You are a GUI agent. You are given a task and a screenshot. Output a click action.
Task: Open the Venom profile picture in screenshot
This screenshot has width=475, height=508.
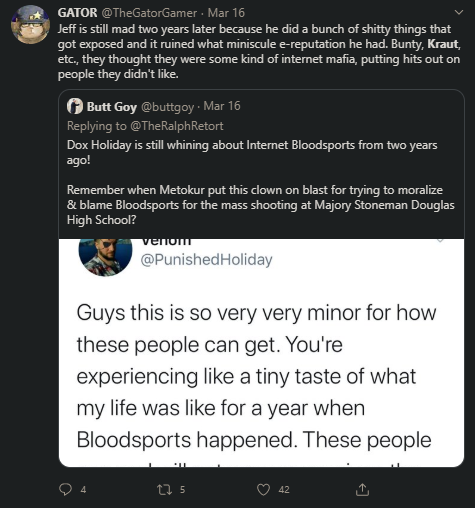coord(105,257)
